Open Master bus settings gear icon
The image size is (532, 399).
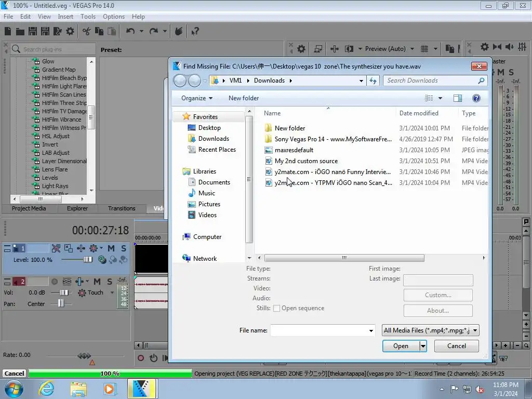pos(485,47)
